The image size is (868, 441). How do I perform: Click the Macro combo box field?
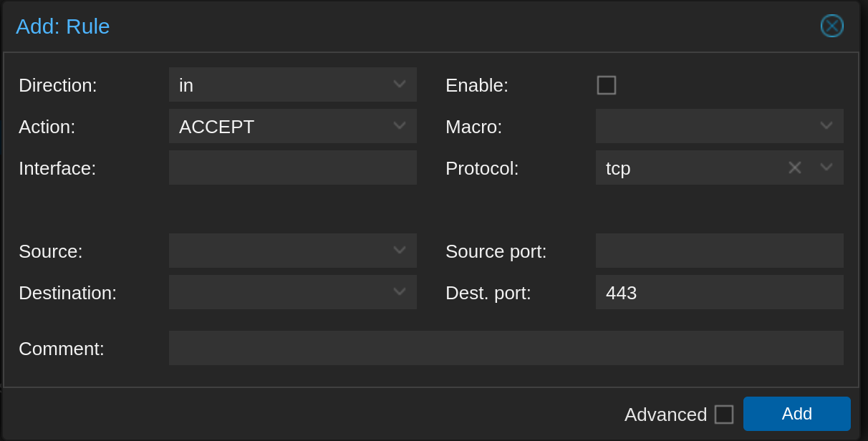tap(720, 126)
